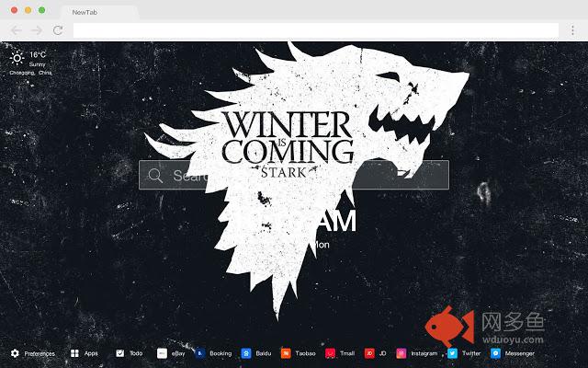Click the Apps label
The width and height of the screenshot is (588, 368).
(x=91, y=353)
